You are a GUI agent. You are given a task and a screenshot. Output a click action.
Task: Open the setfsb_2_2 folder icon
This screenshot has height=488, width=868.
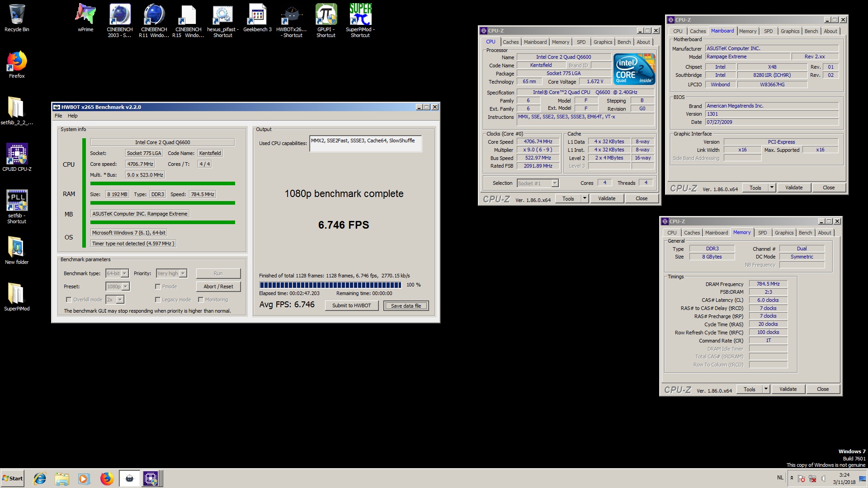click(x=17, y=111)
